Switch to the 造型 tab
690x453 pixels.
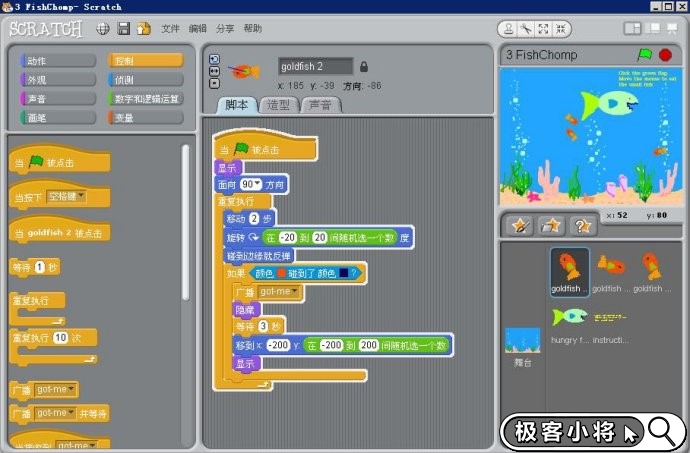point(279,105)
